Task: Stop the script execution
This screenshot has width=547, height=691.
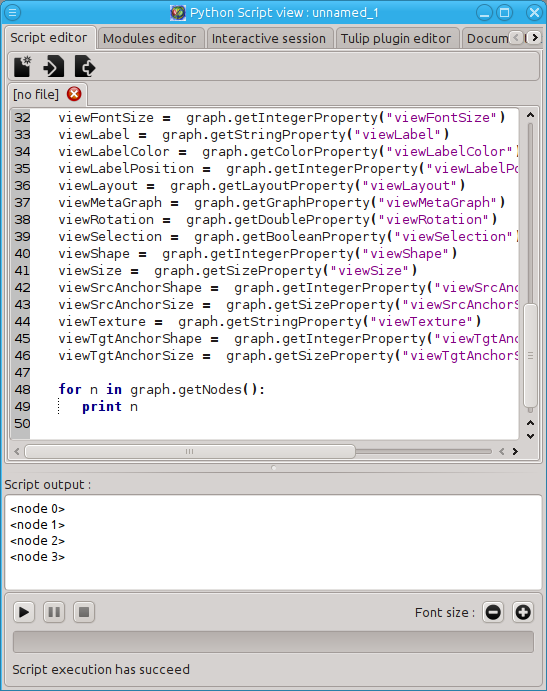Action: click(x=84, y=612)
